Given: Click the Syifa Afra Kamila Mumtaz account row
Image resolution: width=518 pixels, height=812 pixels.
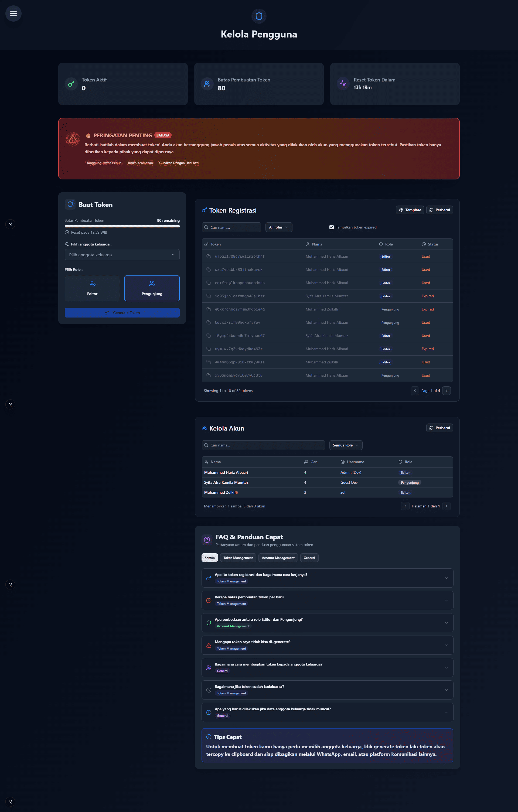Looking at the screenshot, I should click(327, 482).
